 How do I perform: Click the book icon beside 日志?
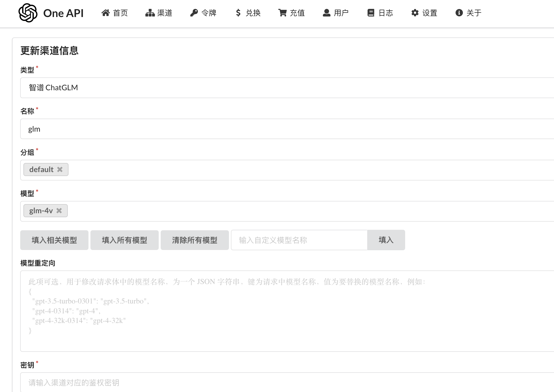tap(371, 13)
